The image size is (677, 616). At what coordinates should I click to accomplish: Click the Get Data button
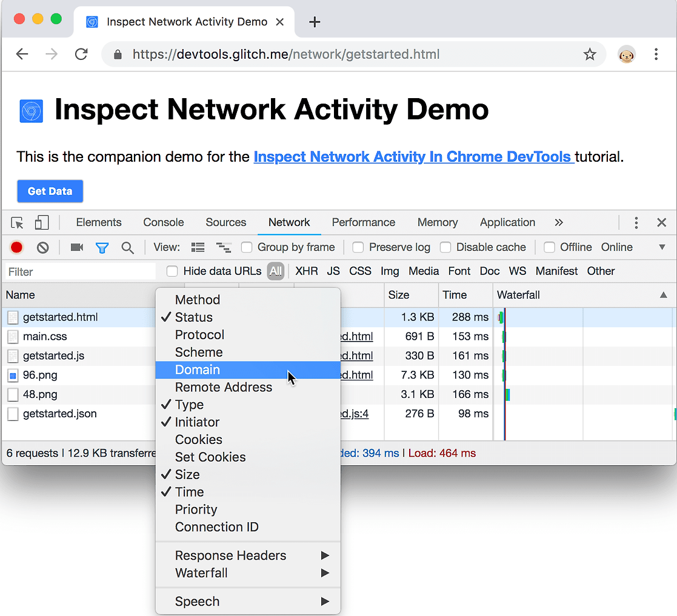[x=50, y=191]
